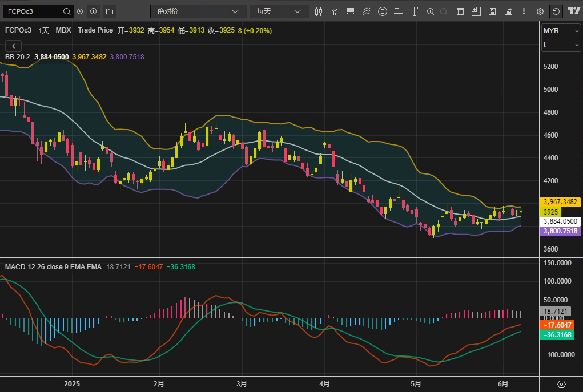Open the candlestick chart type selector
Image resolution: width=583 pixels, height=392 pixels.
tap(319, 11)
